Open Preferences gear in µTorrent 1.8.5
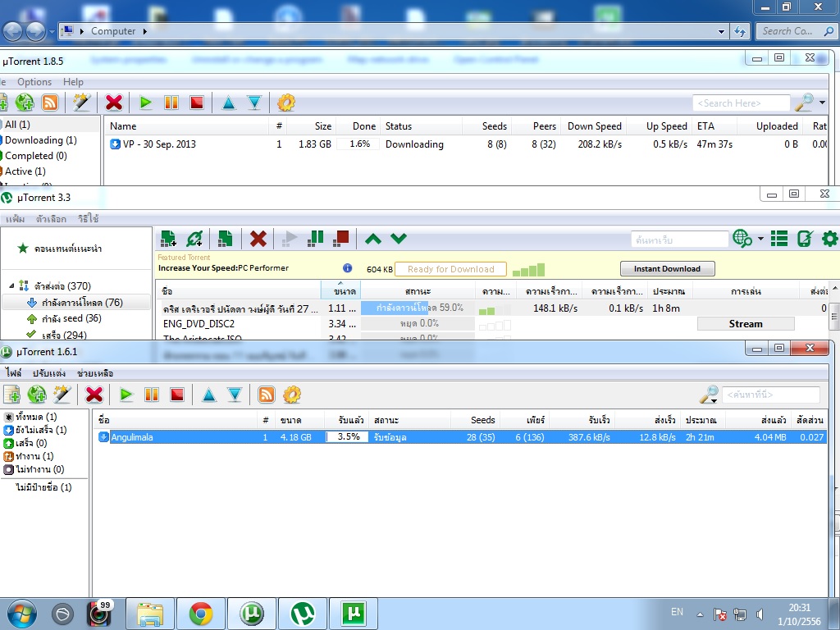Viewport: 840px width, 630px height. [286, 103]
